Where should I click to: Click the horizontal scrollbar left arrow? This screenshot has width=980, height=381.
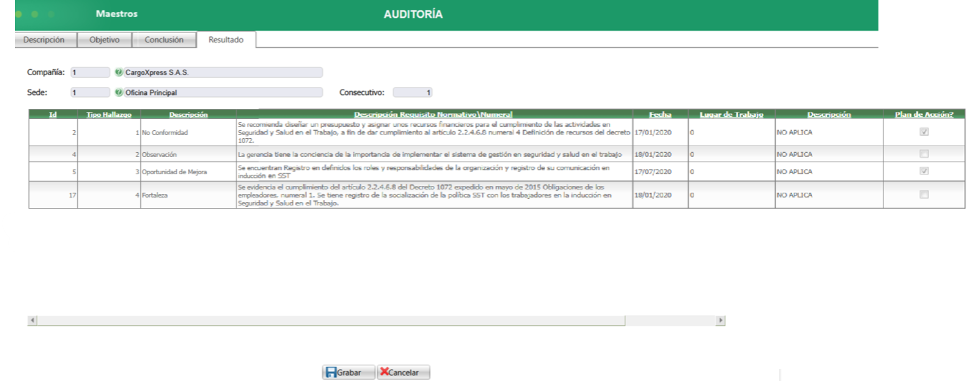coord(33,320)
